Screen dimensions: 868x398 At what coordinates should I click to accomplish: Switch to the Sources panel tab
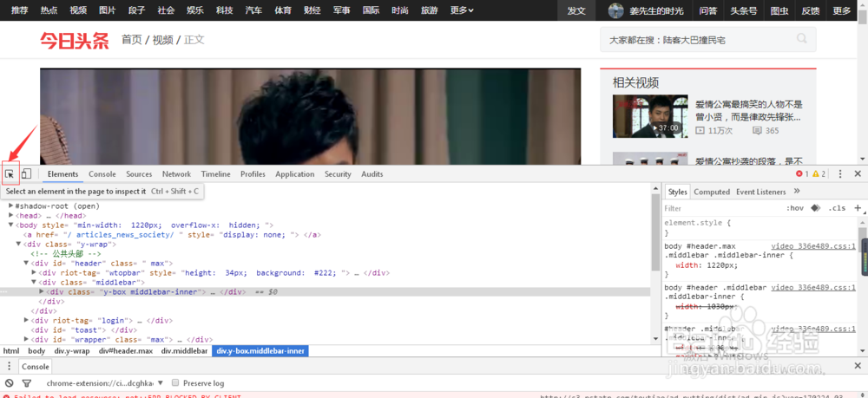139,174
